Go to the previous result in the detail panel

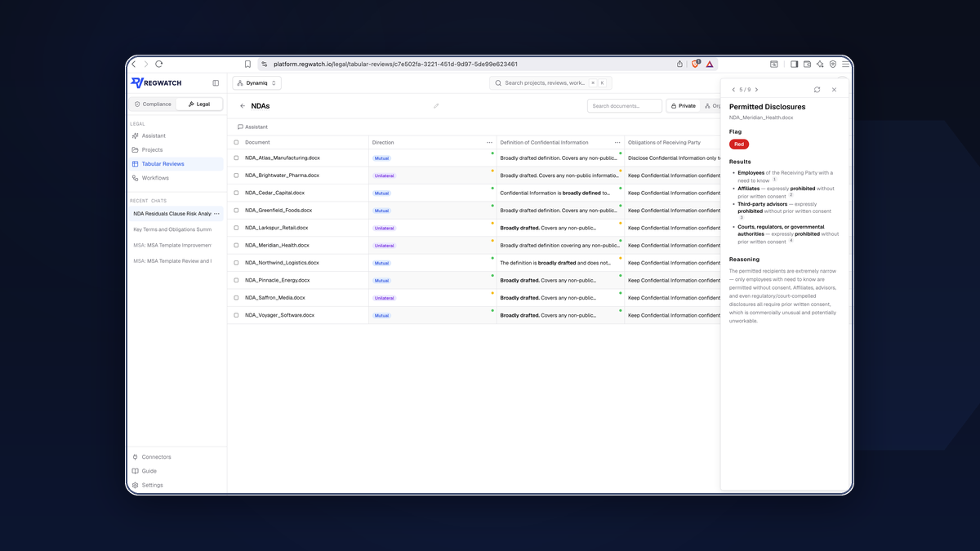[733, 90]
